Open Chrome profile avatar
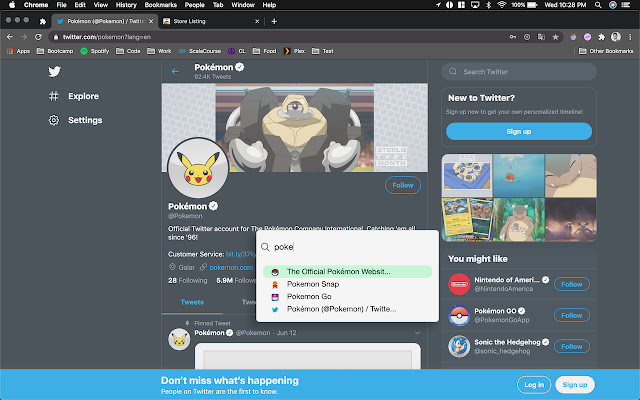 point(616,37)
